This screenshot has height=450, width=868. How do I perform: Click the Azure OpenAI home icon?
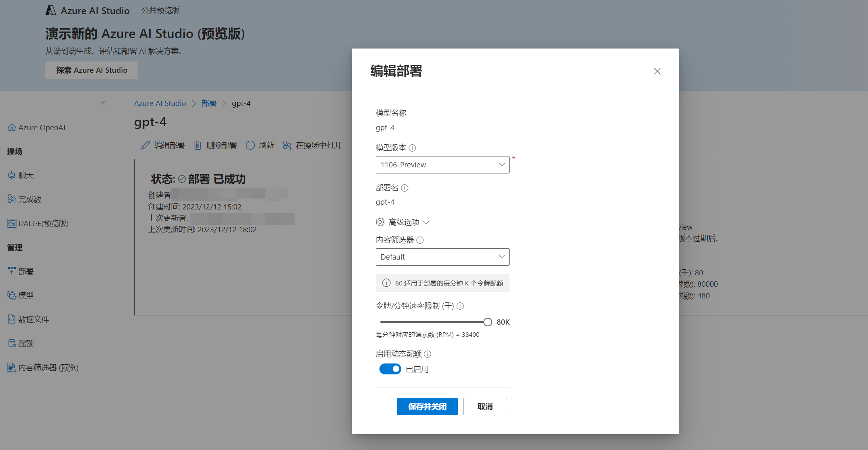click(12, 127)
